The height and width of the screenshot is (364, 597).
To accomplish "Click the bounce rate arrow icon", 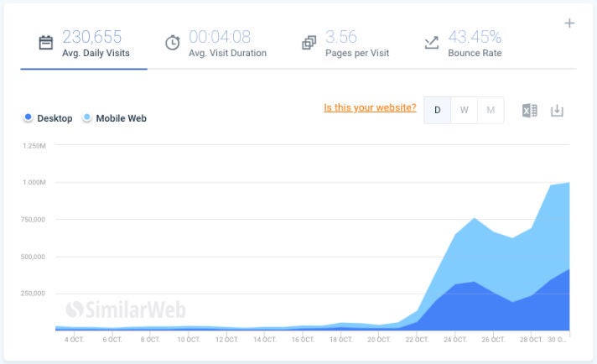I will 432,43.
